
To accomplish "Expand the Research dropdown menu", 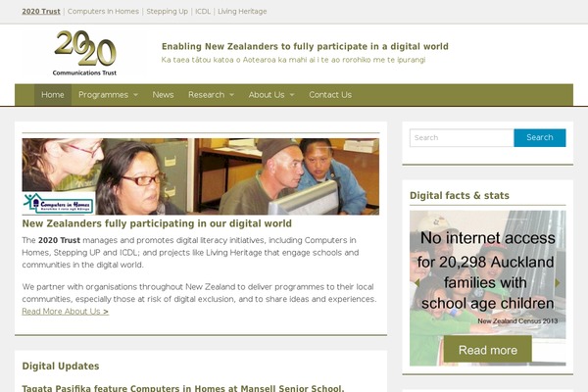I will coord(211,95).
